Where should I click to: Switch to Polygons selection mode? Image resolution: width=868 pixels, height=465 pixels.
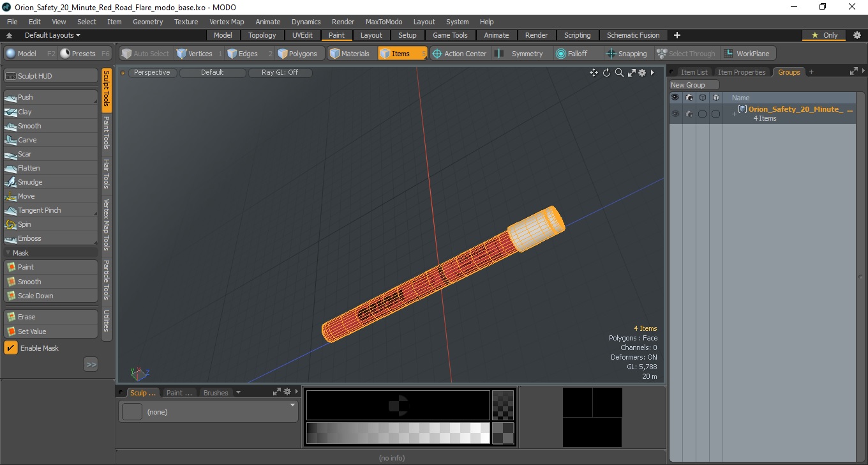pyautogui.click(x=300, y=54)
